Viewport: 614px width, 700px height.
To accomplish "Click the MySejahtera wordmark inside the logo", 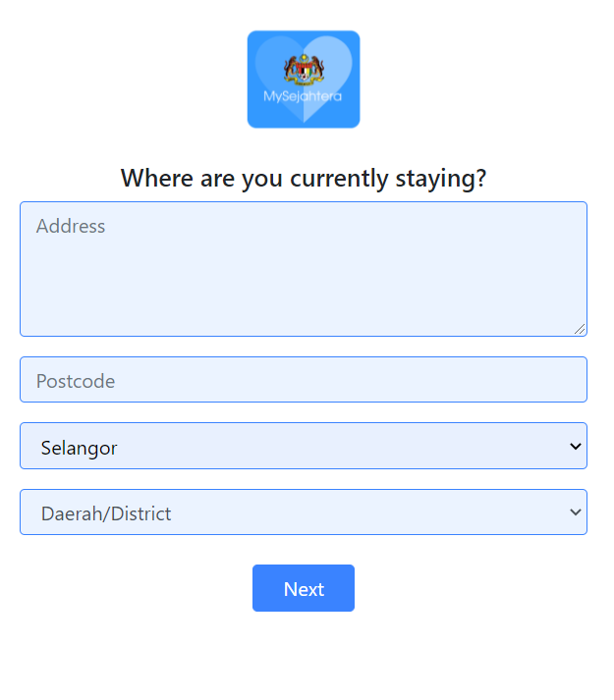I will (303, 97).
